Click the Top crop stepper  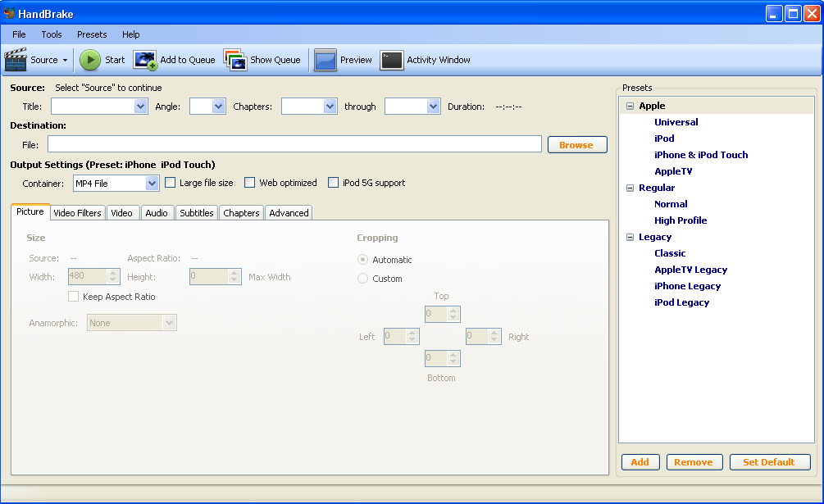tap(453, 314)
